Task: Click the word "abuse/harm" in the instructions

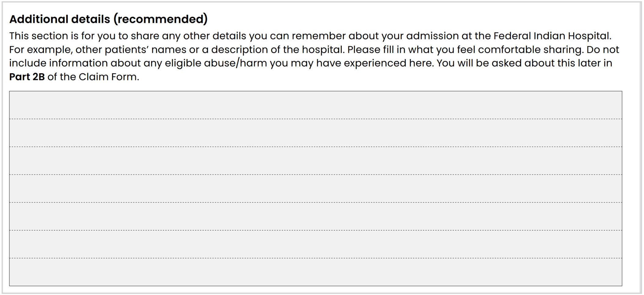Action: click(x=235, y=63)
